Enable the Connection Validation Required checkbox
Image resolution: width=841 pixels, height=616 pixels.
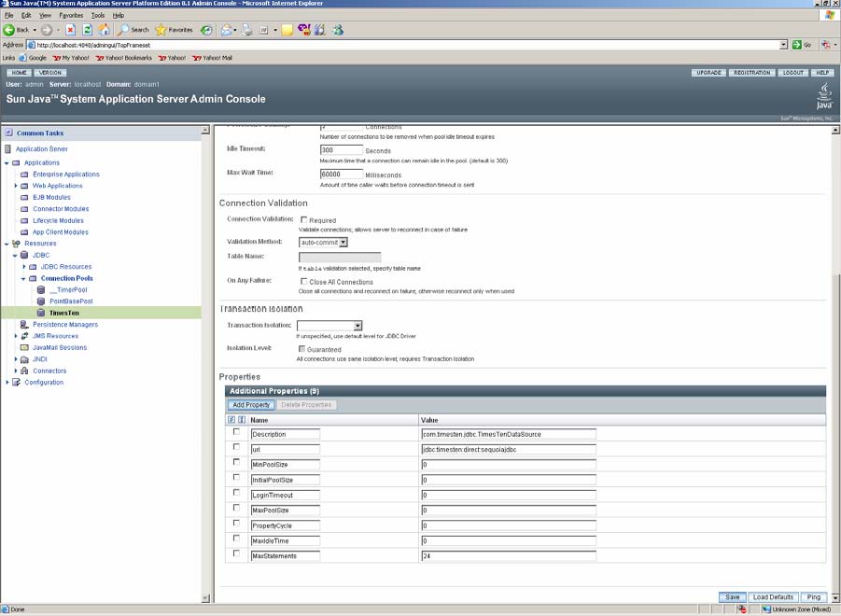304,220
